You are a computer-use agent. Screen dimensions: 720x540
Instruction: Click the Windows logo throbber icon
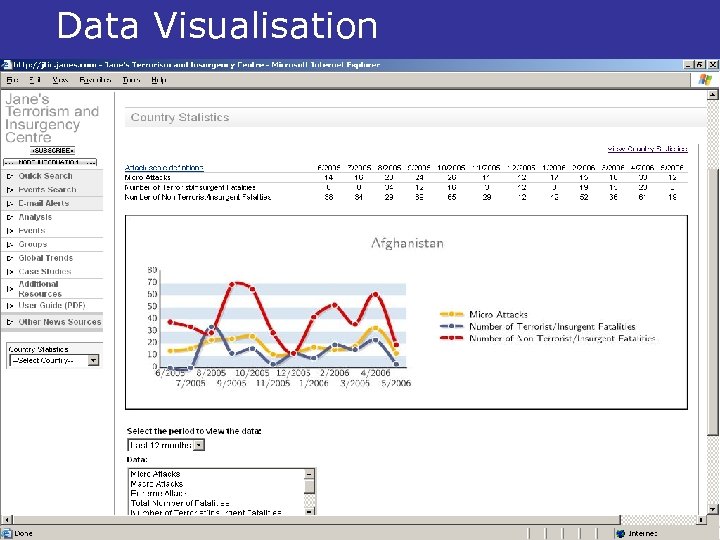pyautogui.click(x=705, y=80)
